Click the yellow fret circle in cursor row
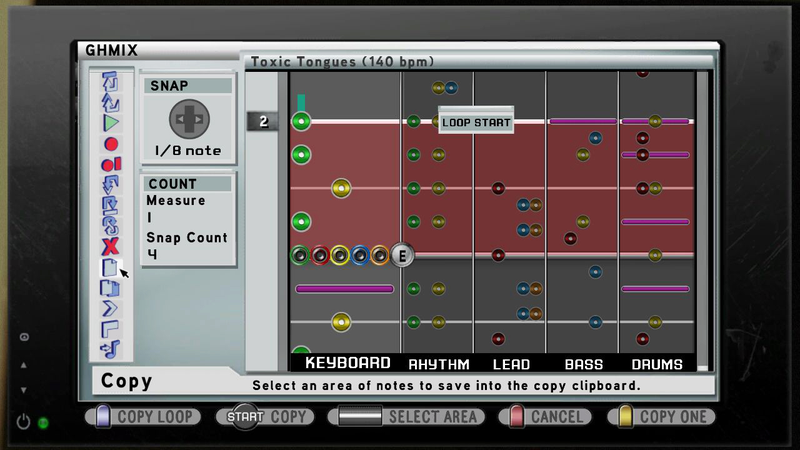The image size is (800, 450). [340, 255]
